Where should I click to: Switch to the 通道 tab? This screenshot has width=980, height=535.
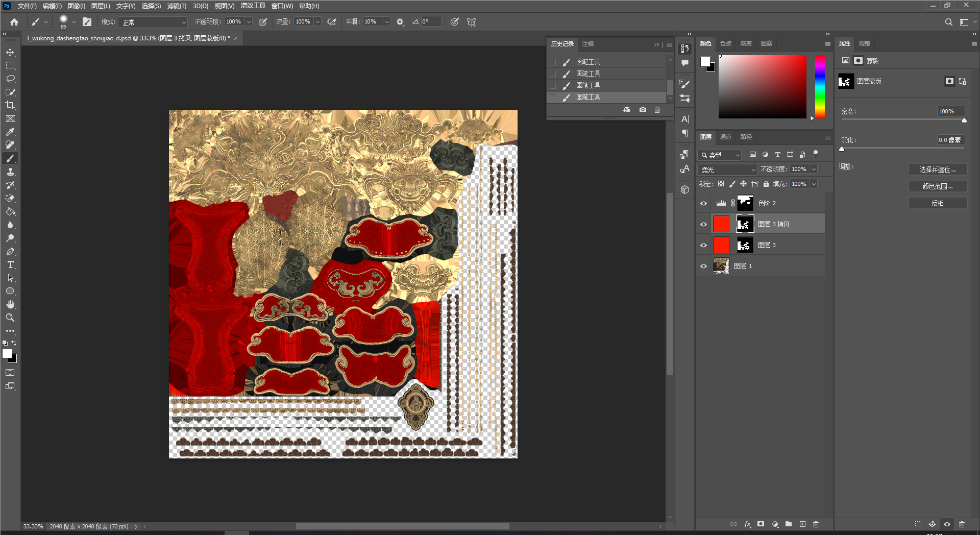725,137
